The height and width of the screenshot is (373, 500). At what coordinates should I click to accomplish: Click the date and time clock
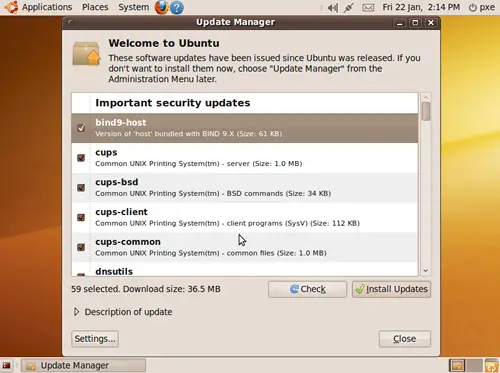coord(421,7)
